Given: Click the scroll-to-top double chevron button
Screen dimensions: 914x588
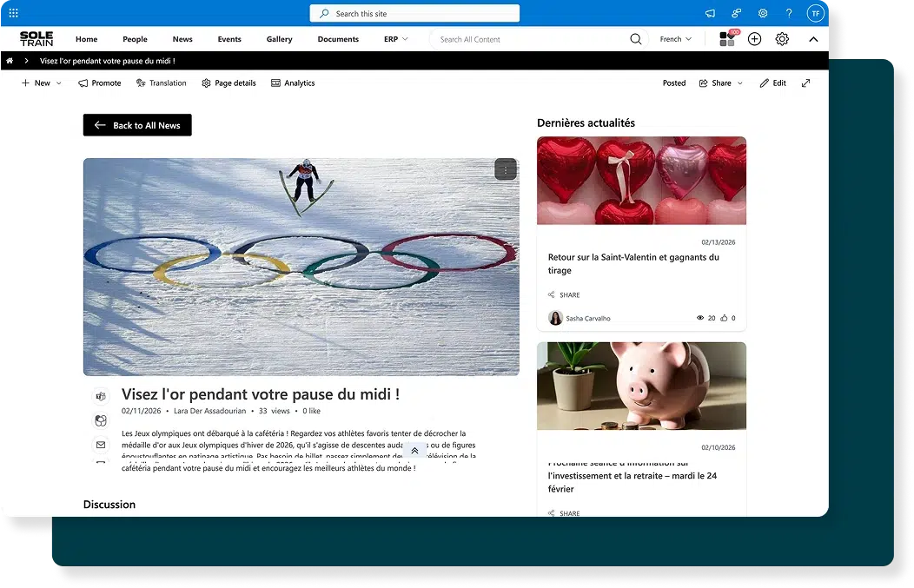Looking at the screenshot, I should click(x=414, y=451).
